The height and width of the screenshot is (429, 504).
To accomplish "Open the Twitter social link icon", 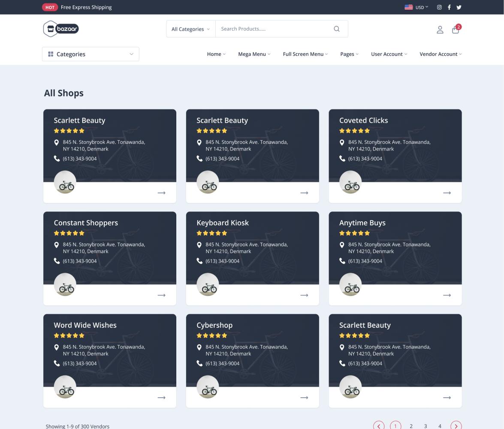I will pos(459,7).
